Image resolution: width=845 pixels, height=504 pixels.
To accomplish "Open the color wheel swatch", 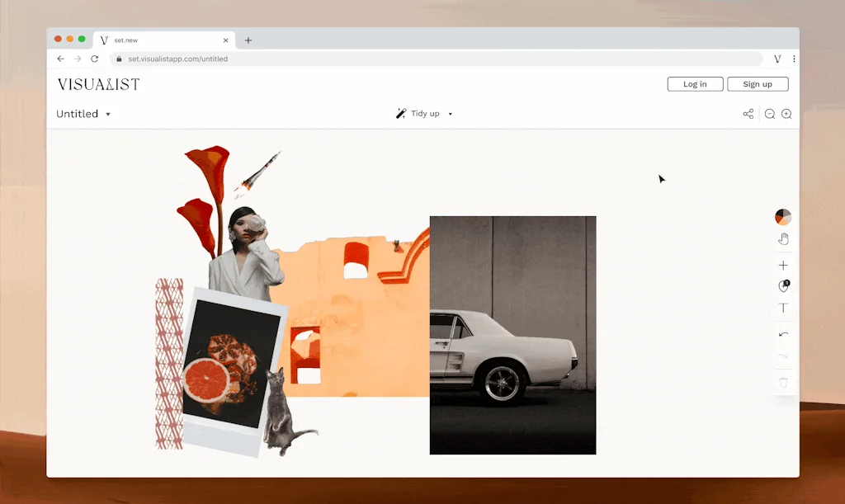I will (781, 217).
